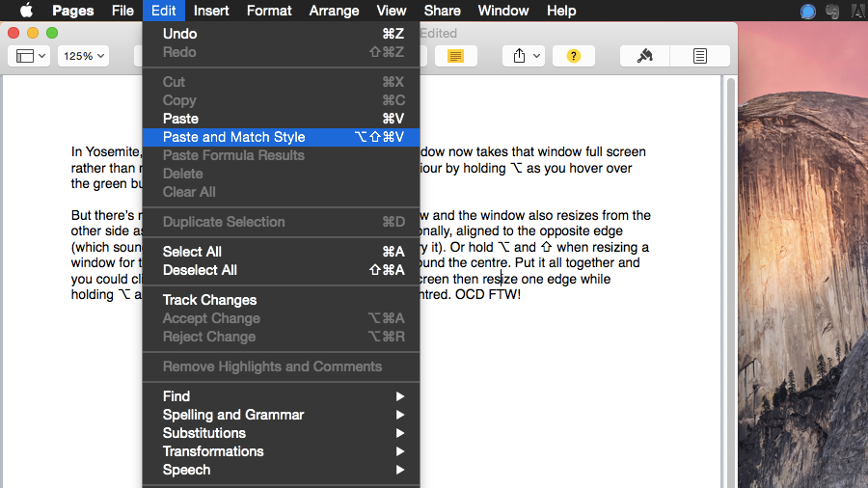This screenshot has height=488, width=868.
Task: Expand the Spelling and Grammar submenu
Action: pos(282,415)
